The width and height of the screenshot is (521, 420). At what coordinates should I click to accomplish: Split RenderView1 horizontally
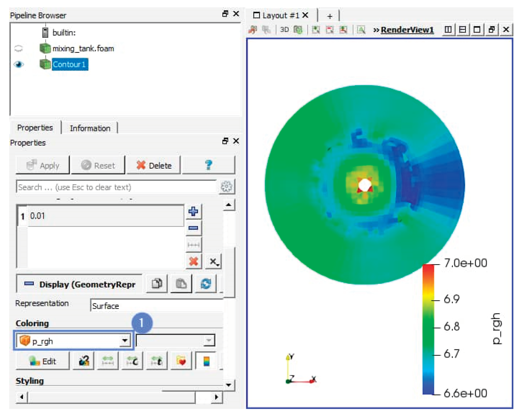pos(448,30)
